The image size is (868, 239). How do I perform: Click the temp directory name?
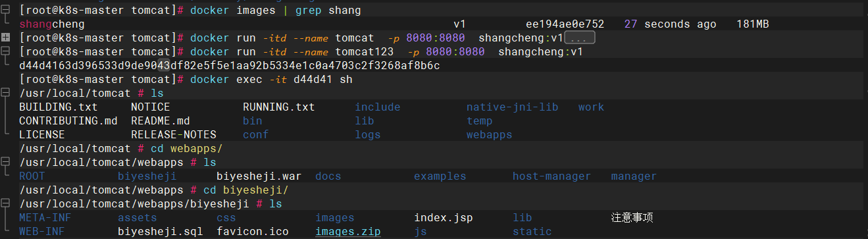click(480, 121)
